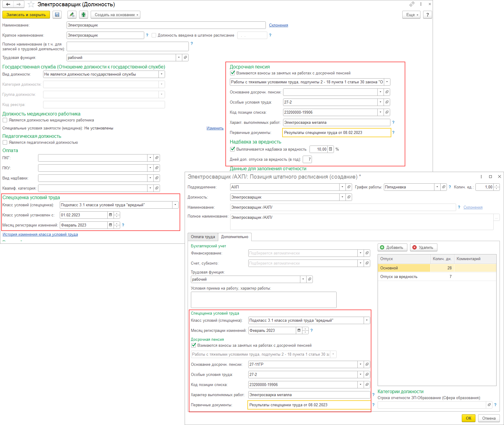The image size is (504, 425).
Task: Click Записать и закрыть button
Action: pyautogui.click(x=26, y=15)
